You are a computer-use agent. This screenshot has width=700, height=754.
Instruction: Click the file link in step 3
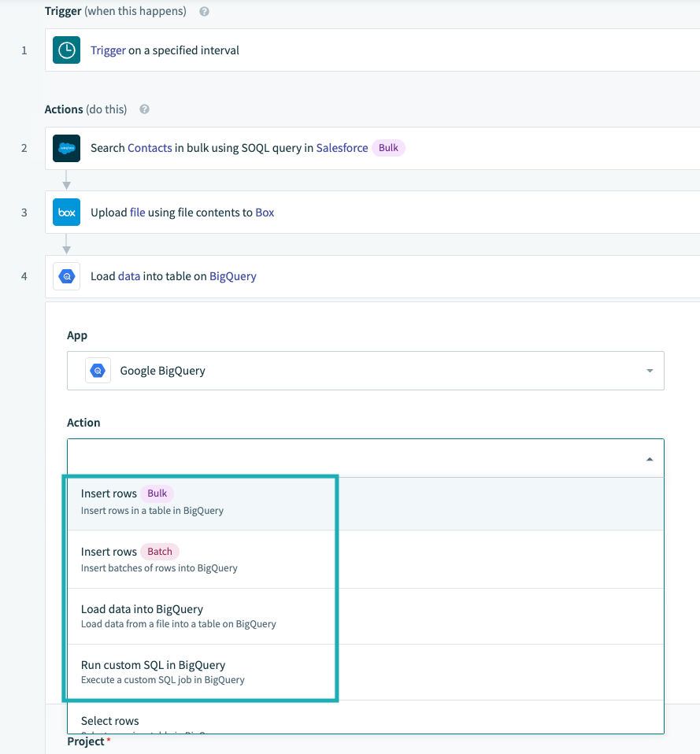138,213
